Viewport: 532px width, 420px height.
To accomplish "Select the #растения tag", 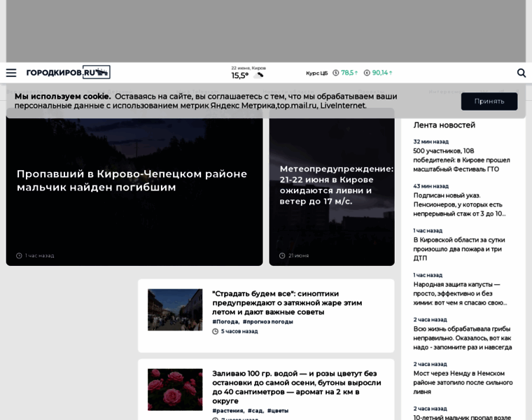I will pos(228,410).
